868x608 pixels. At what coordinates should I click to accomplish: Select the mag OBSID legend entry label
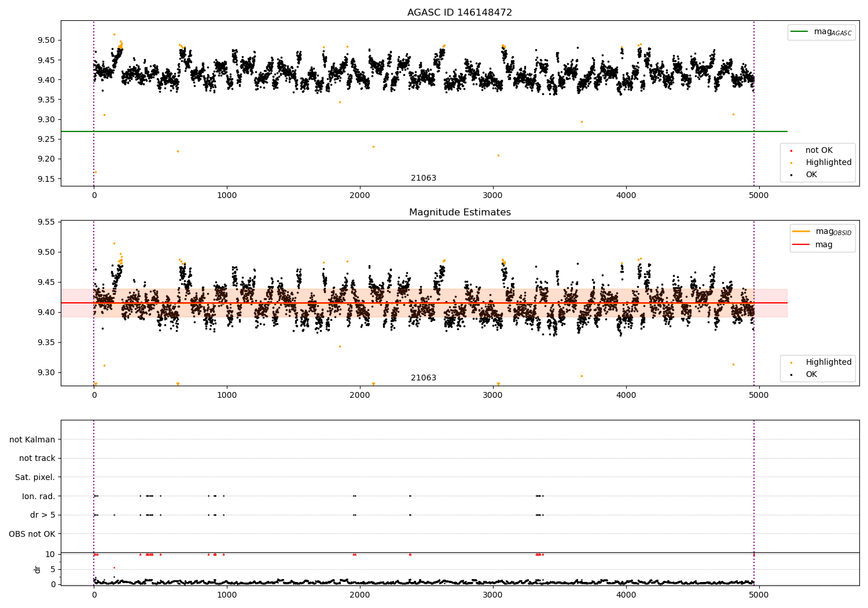point(833,232)
